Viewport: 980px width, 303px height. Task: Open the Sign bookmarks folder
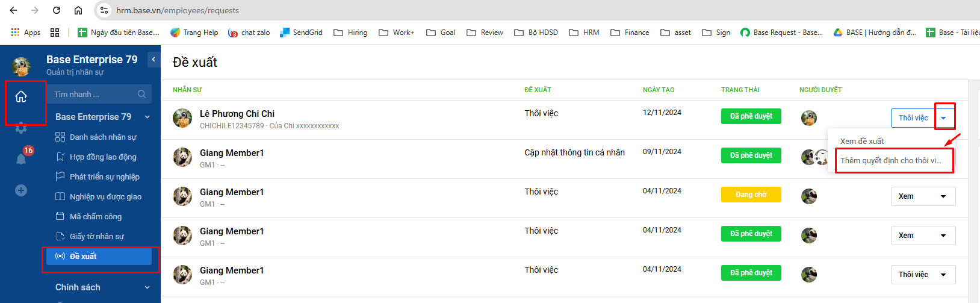(x=716, y=33)
